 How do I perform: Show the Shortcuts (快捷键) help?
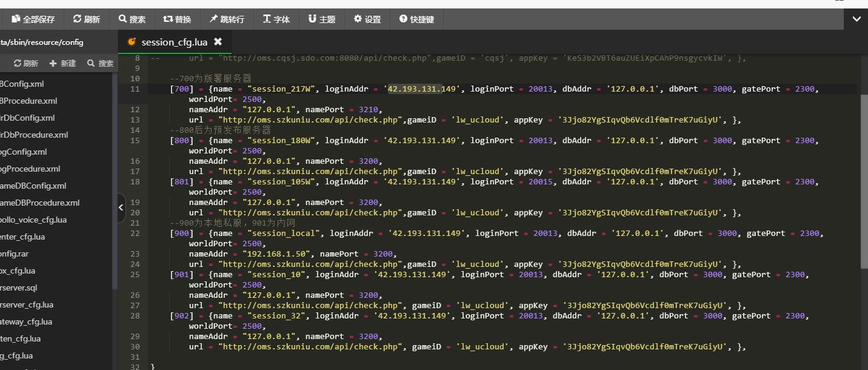416,19
